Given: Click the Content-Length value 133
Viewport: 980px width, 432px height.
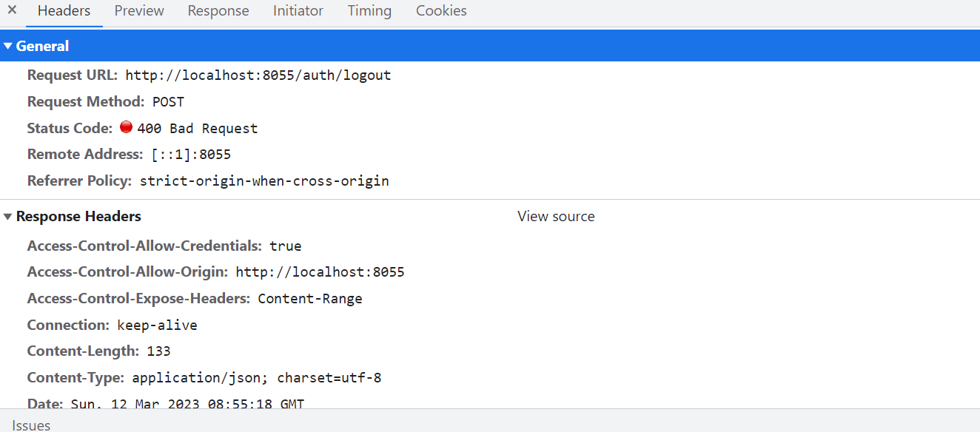Looking at the screenshot, I should [158, 351].
